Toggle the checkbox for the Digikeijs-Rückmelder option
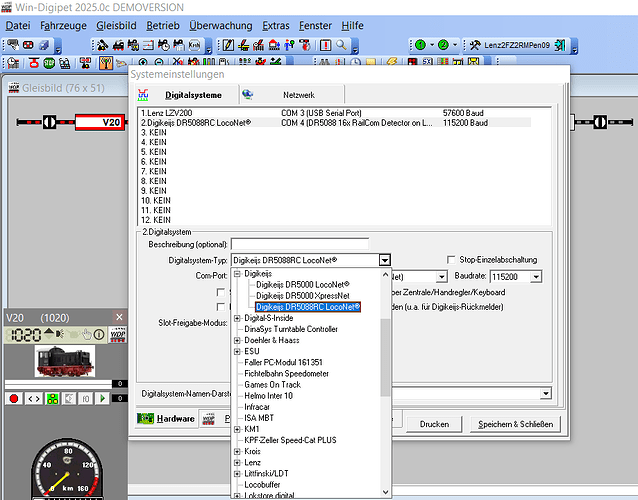Image resolution: width=638 pixels, height=500 pixels. [221, 306]
